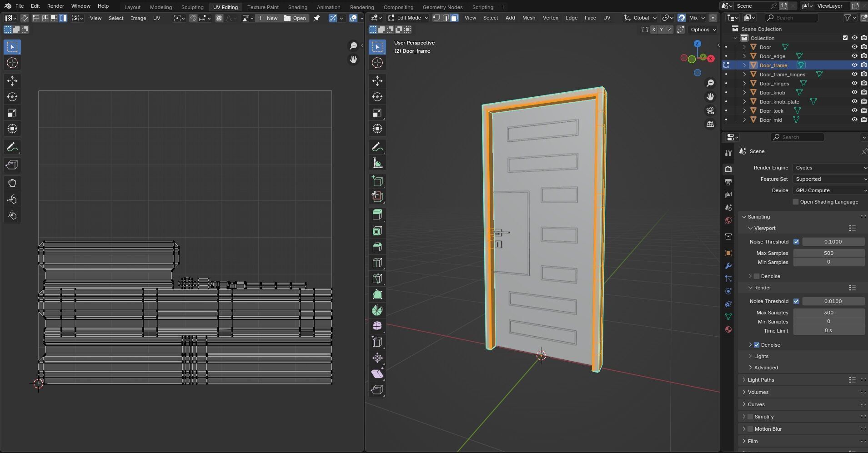Enable Simplify checkbox
This screenshot has height=453, width=868.
point(750,417)
